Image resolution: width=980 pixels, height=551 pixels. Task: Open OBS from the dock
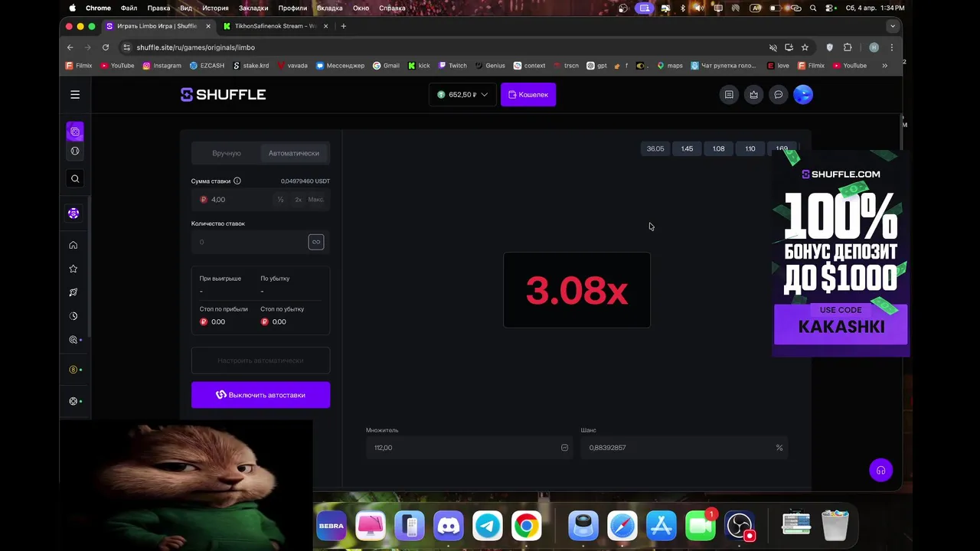pyautogui.click(x=739, y=526)
